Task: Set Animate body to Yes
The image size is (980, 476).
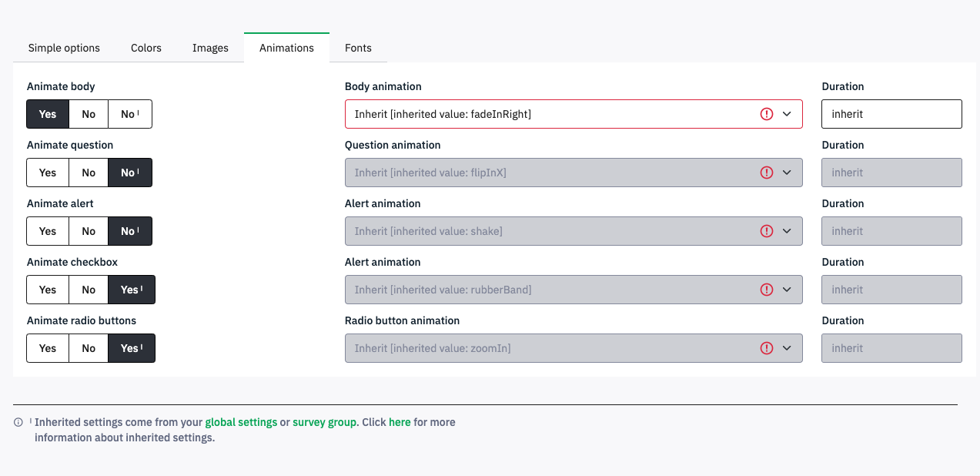Action: (x=48, y=114)
